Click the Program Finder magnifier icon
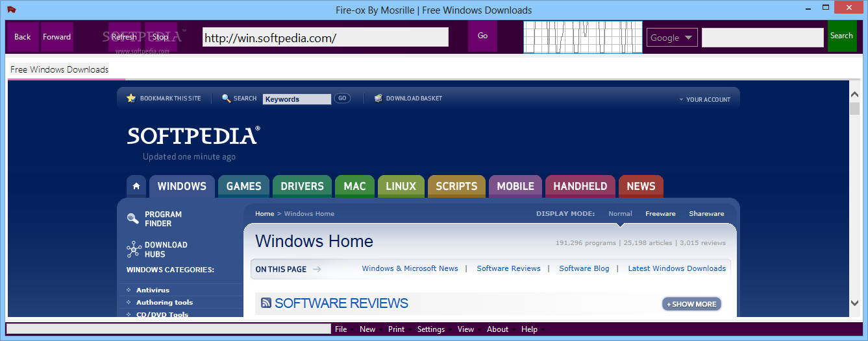Image resolution: width=868 pixels, height=341 pixels. (x=133, y=219)
